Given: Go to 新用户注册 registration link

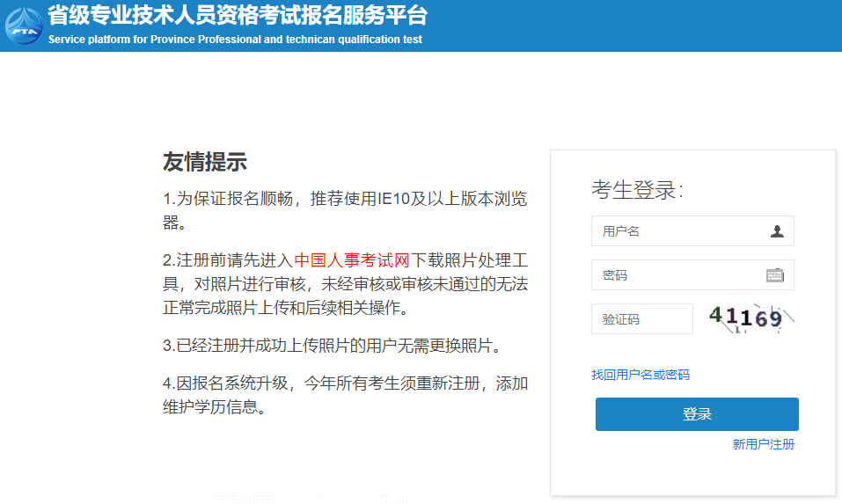Looking at the screenshot, I should tap(763, 444).
